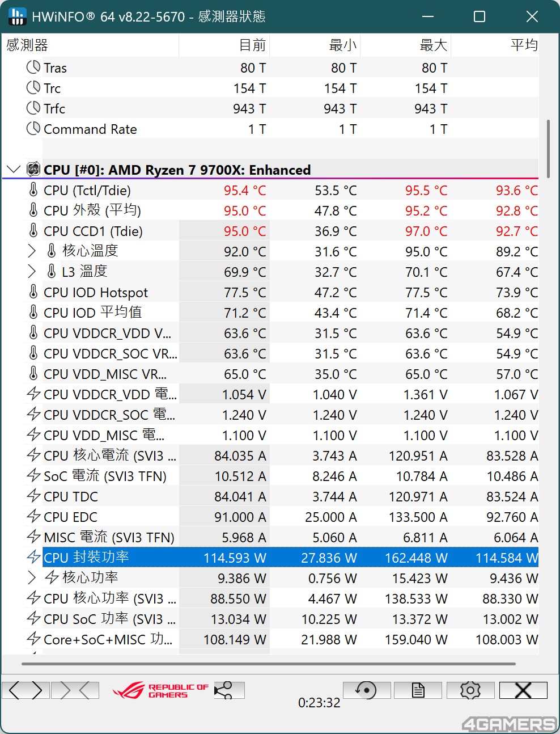Screen dimensions: 560x734
Task: Click the 1.361 V maximum voltage value
Action: point(425,395)
